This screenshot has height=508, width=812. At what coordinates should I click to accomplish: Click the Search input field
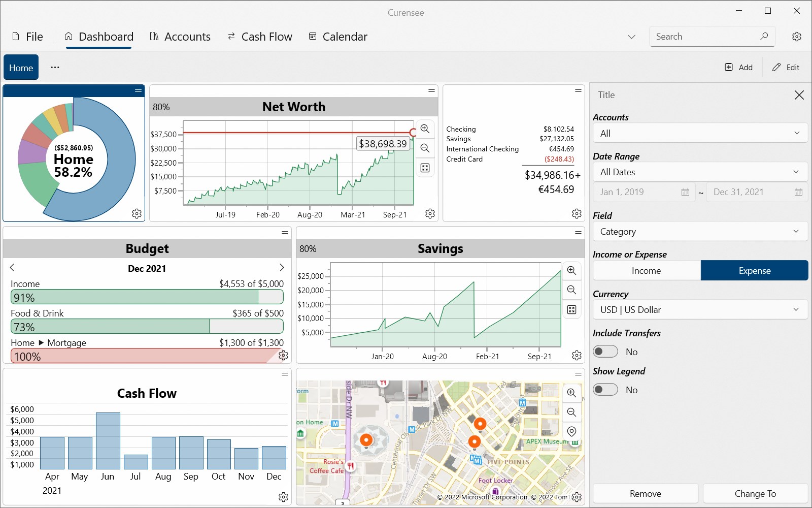coord(712,37)
